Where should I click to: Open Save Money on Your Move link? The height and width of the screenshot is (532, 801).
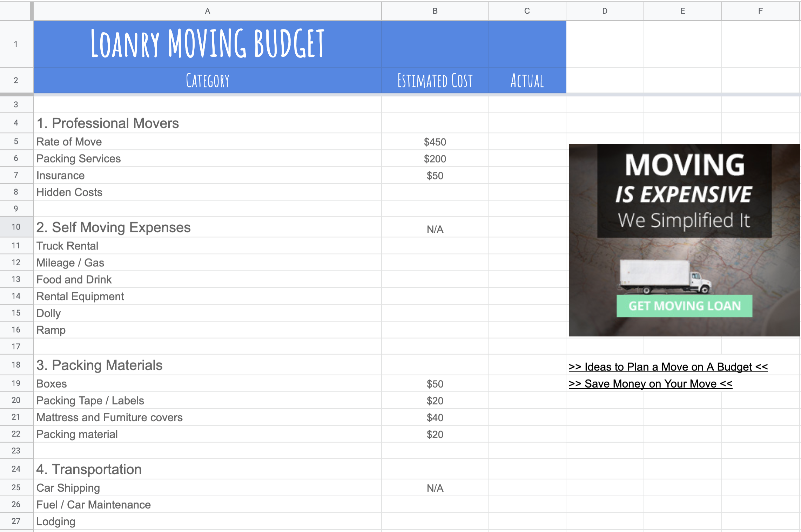650,384
